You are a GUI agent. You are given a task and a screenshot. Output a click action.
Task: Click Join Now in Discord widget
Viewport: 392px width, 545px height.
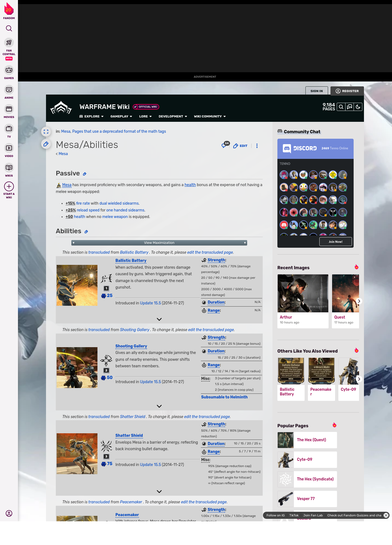coord(336,242)
